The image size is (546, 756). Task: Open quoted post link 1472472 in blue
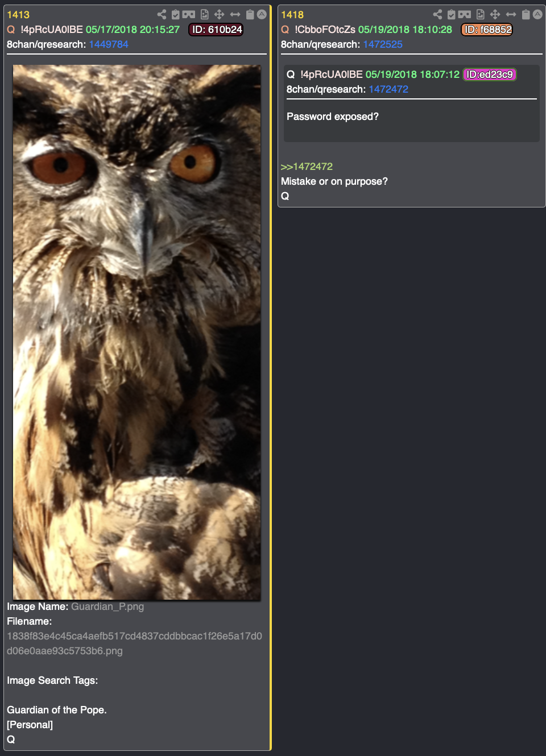[x=388, y=89]
